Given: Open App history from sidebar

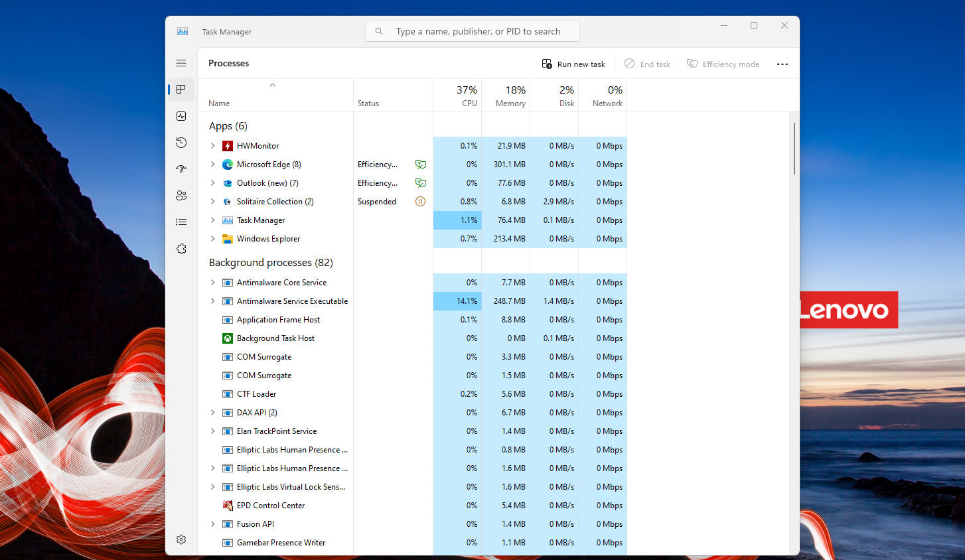Looking at the screenshot, I should 181,143.
